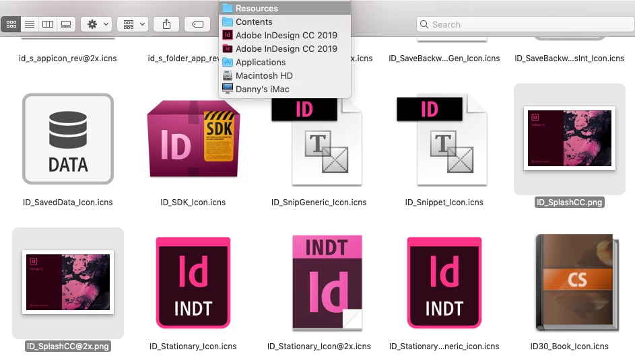Image resolution: width=635 pixels, height=364 pixels.
Task: Click file name ID_Stationary_Icon.icns
Action: point(193,347)
